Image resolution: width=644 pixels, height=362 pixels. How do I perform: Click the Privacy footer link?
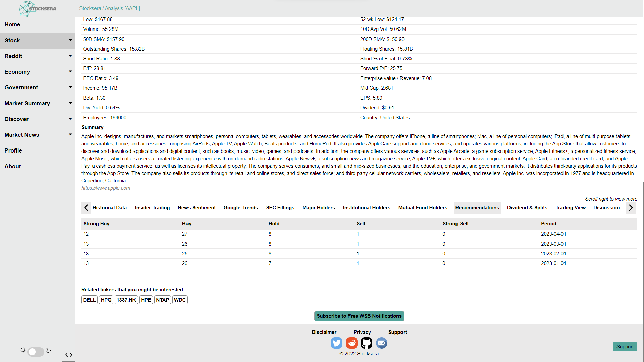pos(362,332)
